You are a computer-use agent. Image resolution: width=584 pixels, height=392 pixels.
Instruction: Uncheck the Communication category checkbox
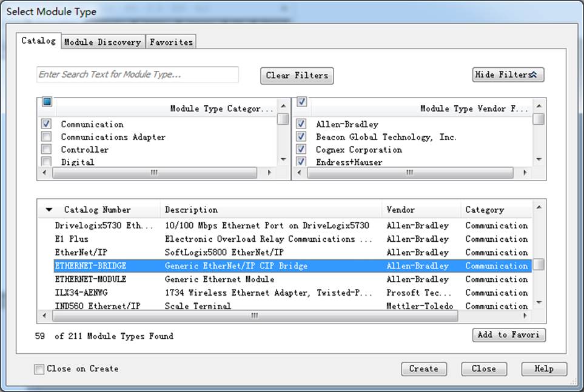[x=46, y=124]
